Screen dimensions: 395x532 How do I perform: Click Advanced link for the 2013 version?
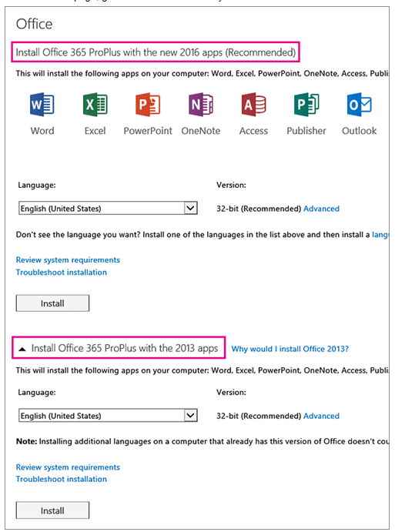click(x=321, y=416)
